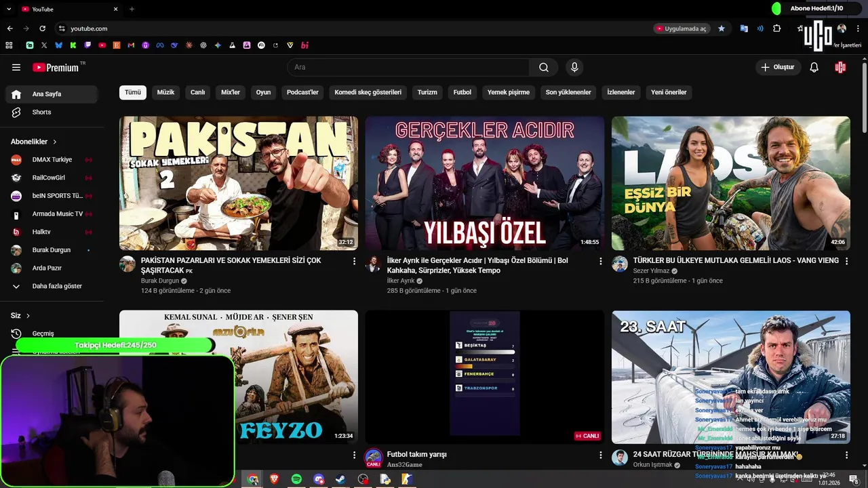Open the X (Twitter) bookmark
The height and width of the screenshot is (488, 868).
pyautogui.click(x=44, y=45)
